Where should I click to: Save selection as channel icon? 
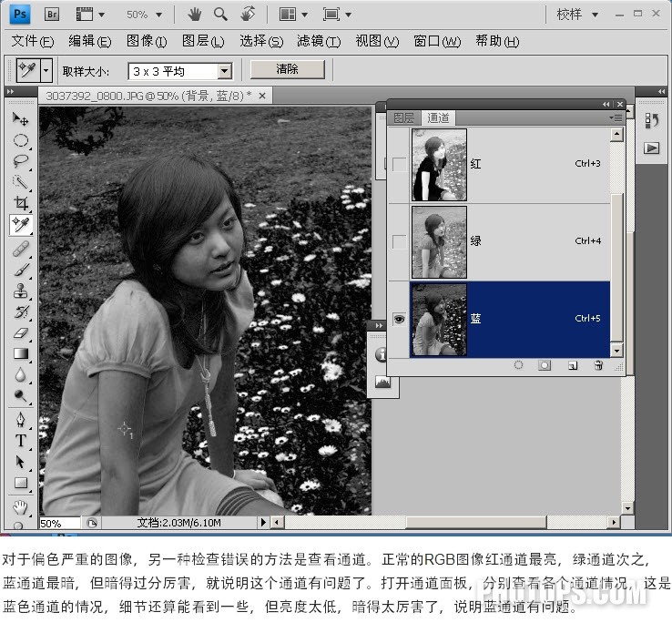coord(545,365)
